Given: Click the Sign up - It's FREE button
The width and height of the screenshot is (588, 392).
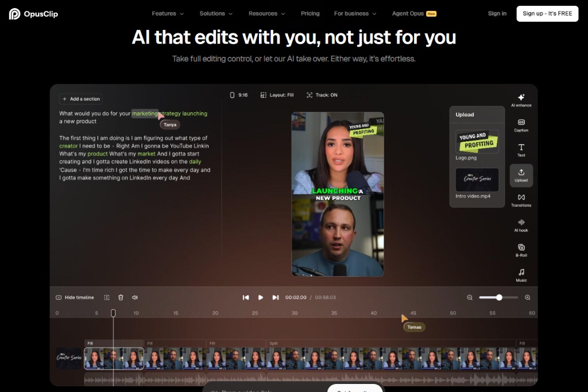Looking at the screenshot, I should (547, 13).
